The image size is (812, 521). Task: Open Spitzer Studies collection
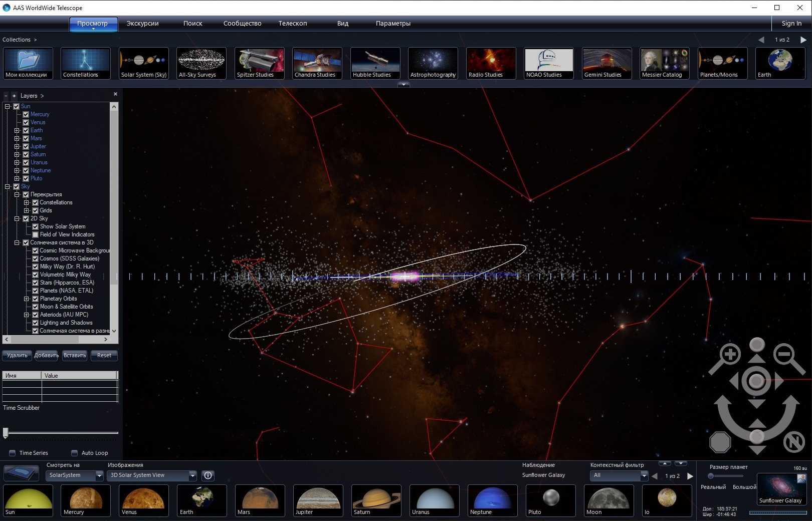point(260,63)
